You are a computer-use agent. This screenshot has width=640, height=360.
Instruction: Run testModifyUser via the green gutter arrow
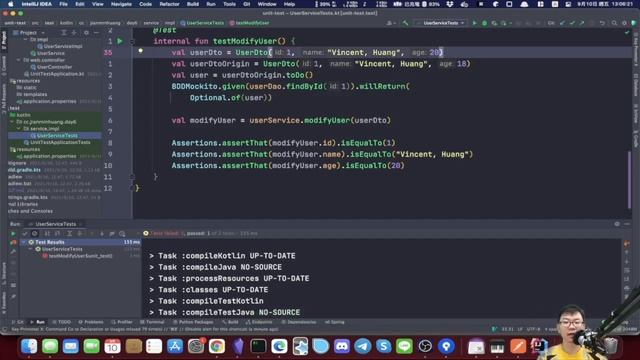(x=120, y=41)
